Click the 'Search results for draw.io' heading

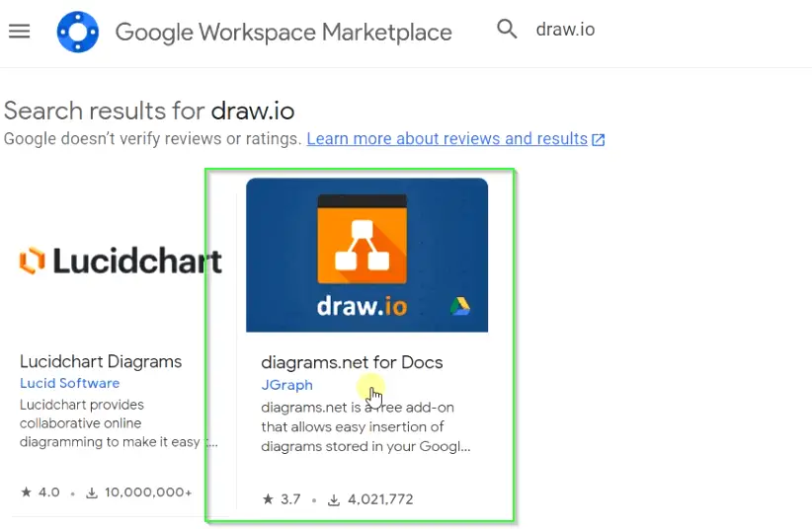click(149, 111)
